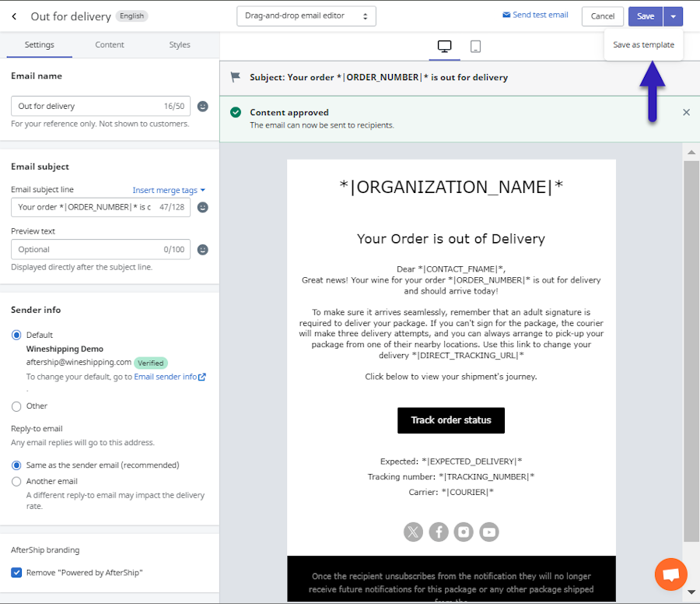
Task: Click the green Content approved checkmark icon
Action: (x=236, y=113)
